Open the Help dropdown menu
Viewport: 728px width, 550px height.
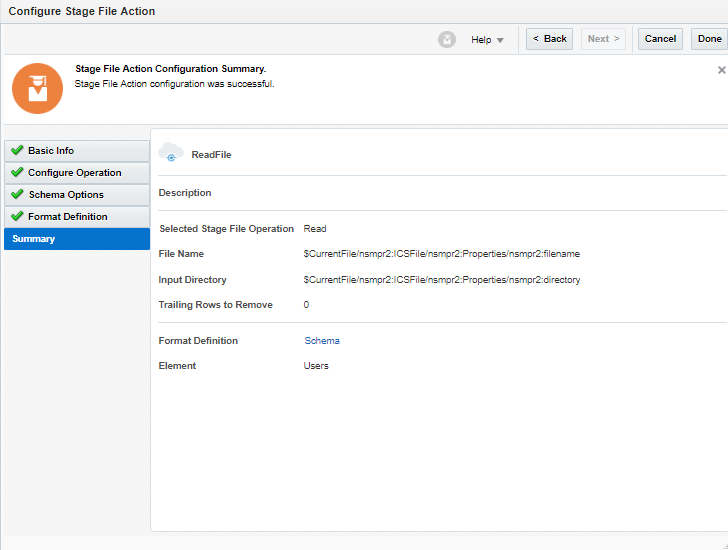point(487,40)
